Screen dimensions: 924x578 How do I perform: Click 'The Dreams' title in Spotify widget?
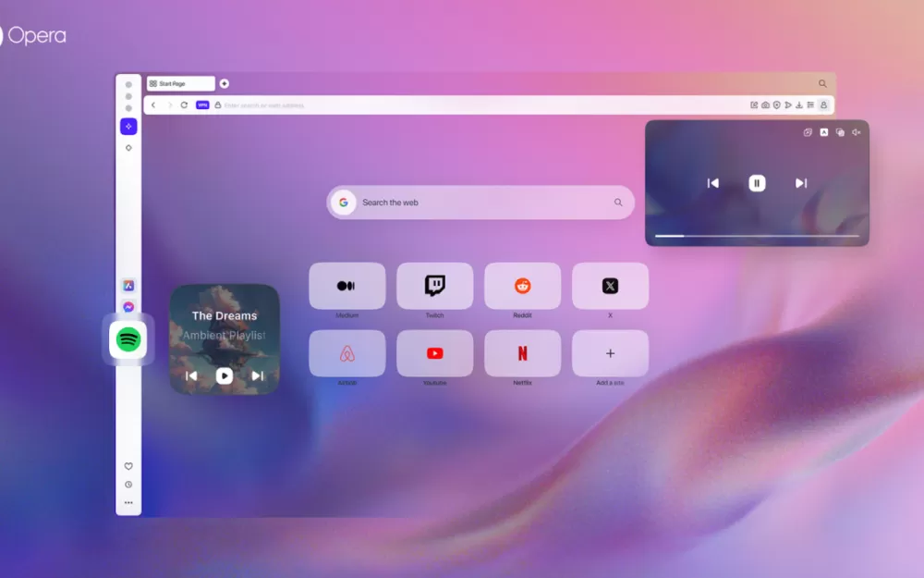[224, 315]
